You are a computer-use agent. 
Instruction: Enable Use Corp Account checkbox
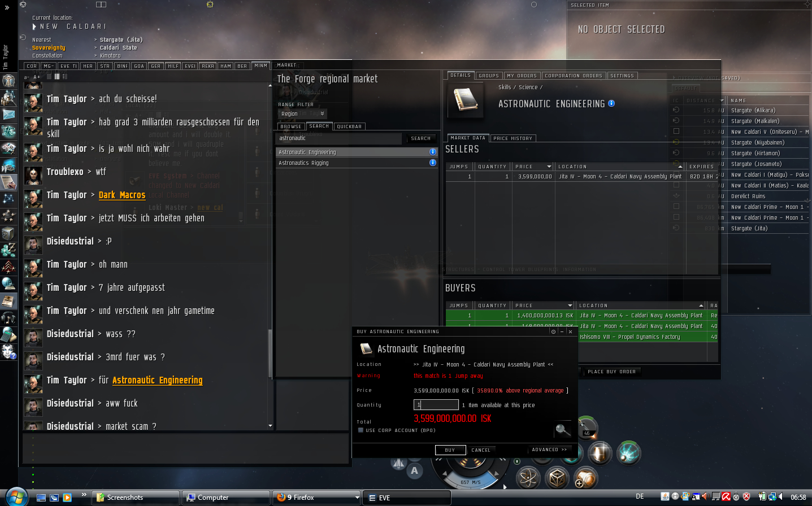[361, 430]
